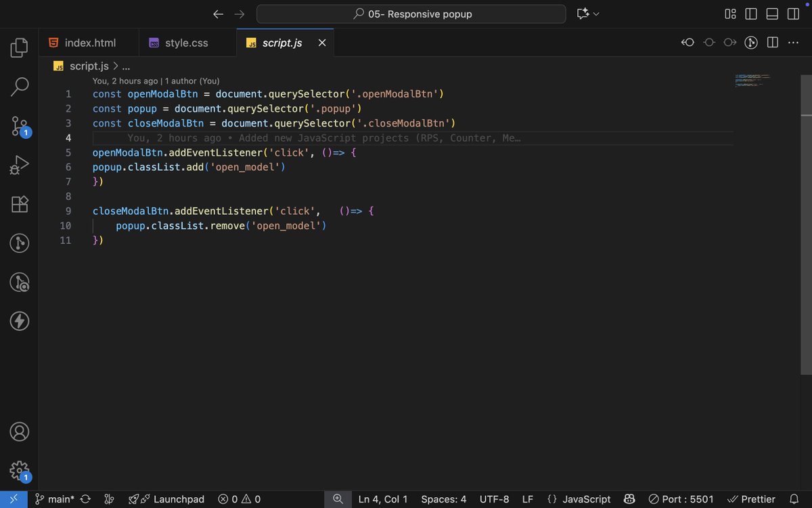Click Live Server 'Port : 5501'

[x=681, y=499]
